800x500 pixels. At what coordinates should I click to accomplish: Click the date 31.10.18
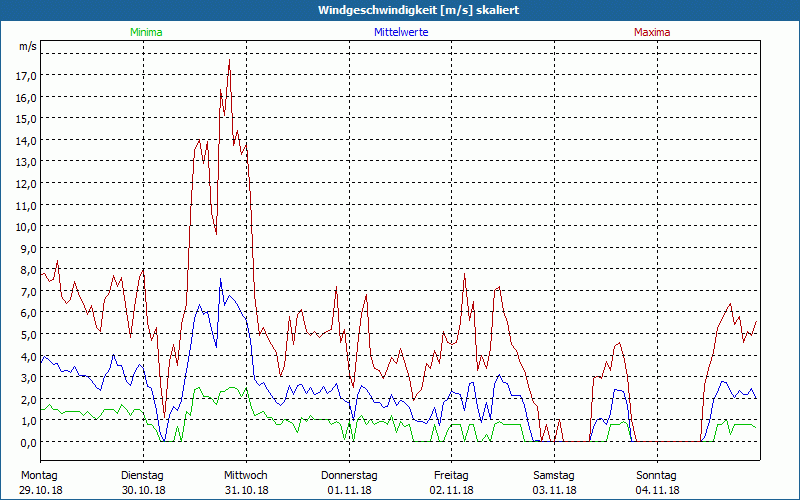[x=247, y=490]
